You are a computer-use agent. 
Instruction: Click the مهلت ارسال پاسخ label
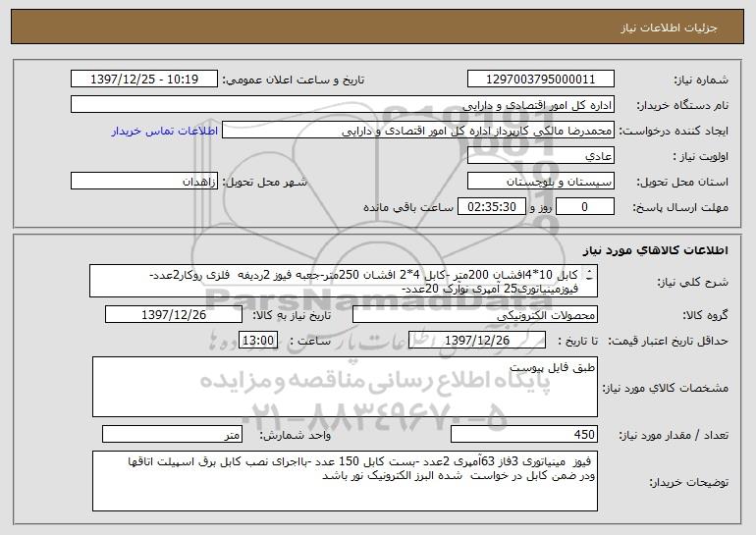(x=680, y=207)
